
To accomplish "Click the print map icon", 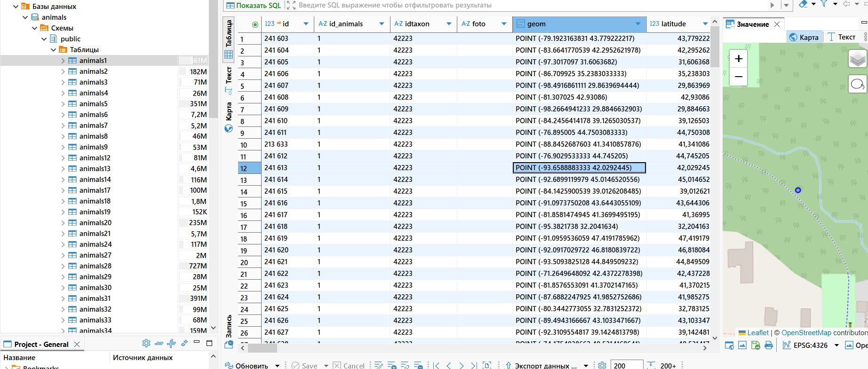I will pyautogui.click(x=769, y=345).
